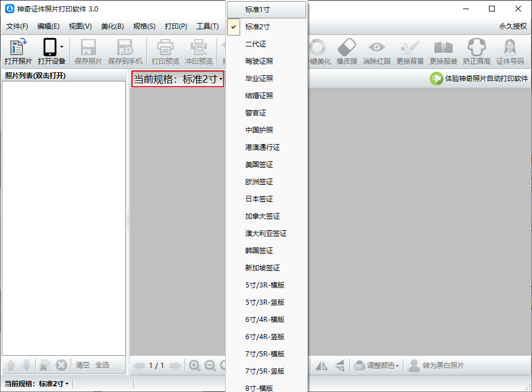Click the 全选 select all button
The height and width of the screenshot is (392, 532).
coord(102,365)
